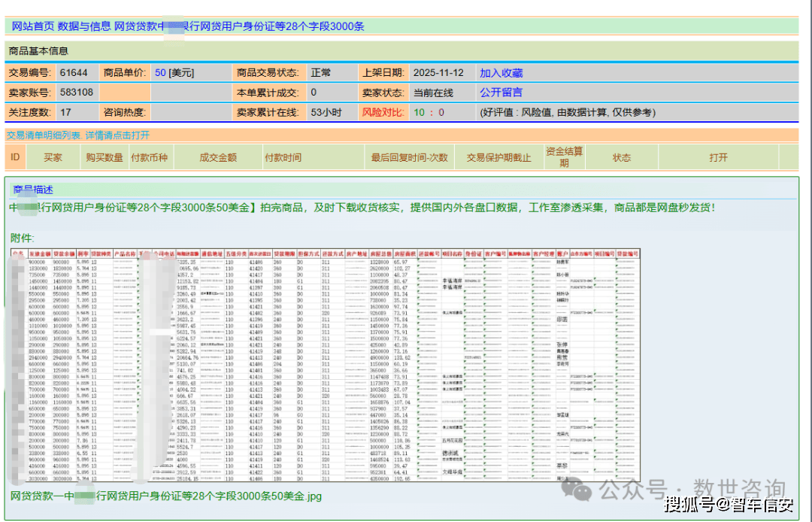Select the 付款币种 column header

[149, 157]
